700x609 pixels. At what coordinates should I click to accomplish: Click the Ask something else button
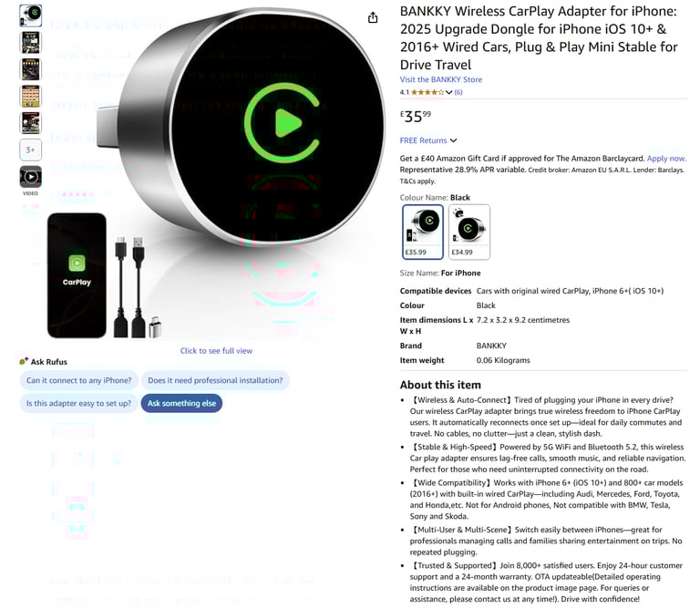(x=181, y=403)
